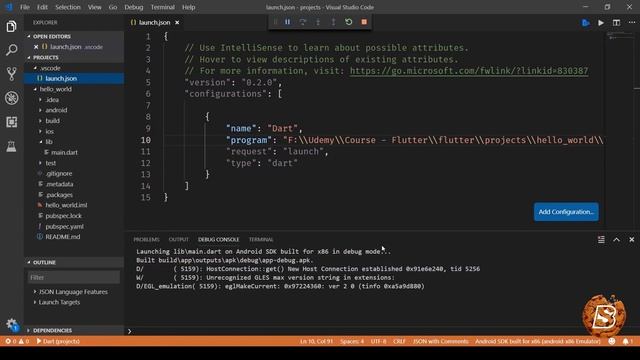Expand the build folder
Image resolution: width=640 pixels, height=360 pixels.
[40, 121]
